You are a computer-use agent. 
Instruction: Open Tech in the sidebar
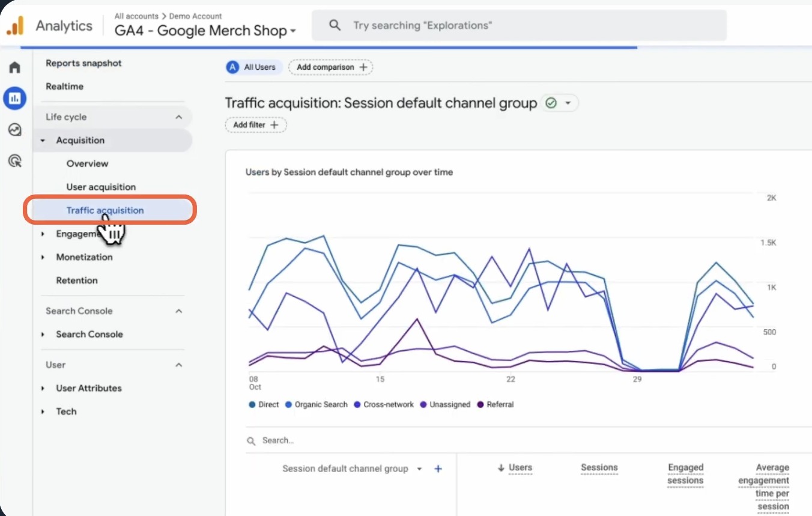click(x=66, y=411)
